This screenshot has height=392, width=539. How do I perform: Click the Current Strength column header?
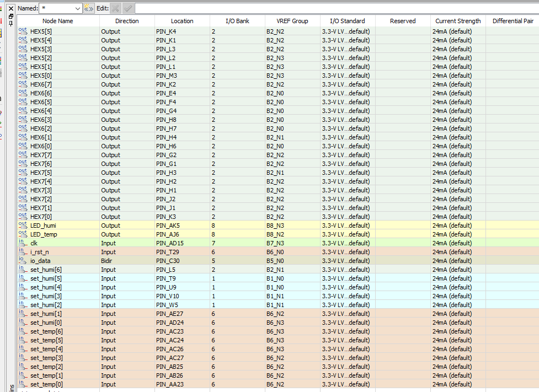coord(458,21)
